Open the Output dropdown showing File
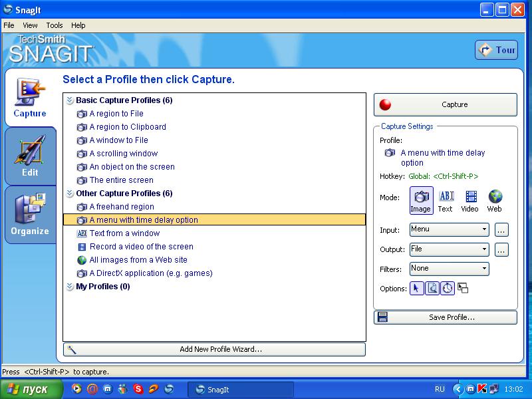This screenshot has width=532, height=399. [x=450, y=249]
